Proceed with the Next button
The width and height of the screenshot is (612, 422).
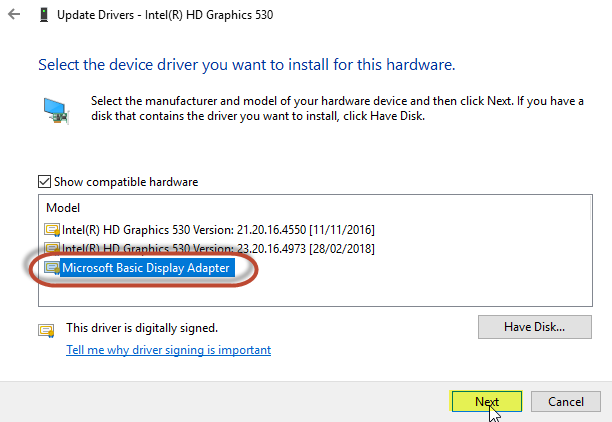coord(487,401)
